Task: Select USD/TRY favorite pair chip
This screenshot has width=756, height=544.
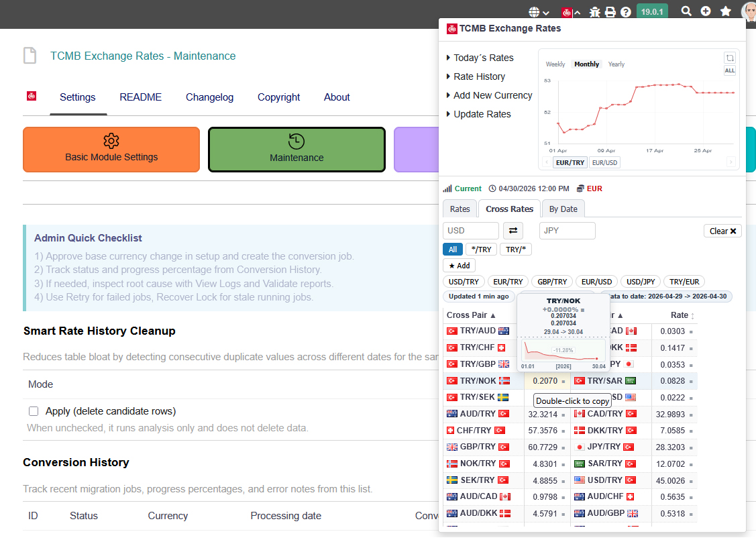Action: point(464,282)
